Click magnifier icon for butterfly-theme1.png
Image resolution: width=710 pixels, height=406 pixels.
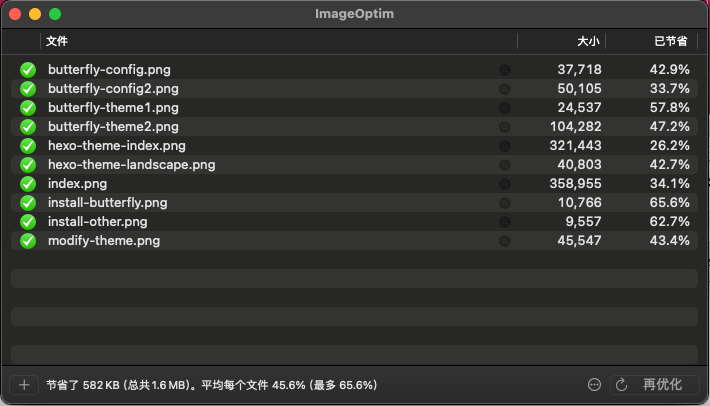[504, 108]
